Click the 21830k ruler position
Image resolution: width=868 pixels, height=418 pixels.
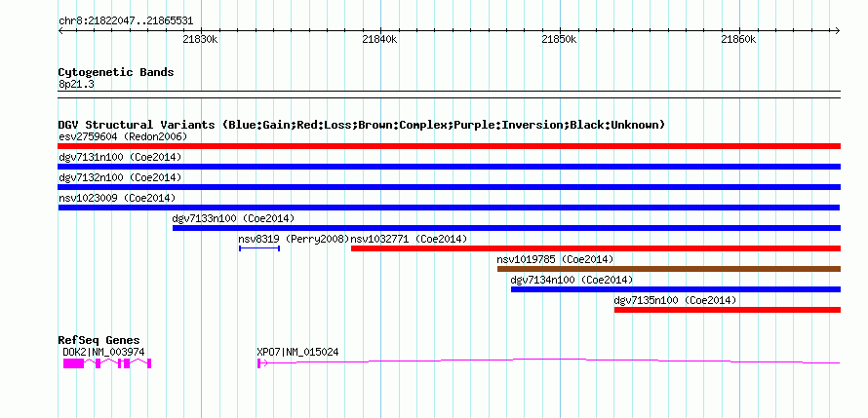click(x=200, y=40)
